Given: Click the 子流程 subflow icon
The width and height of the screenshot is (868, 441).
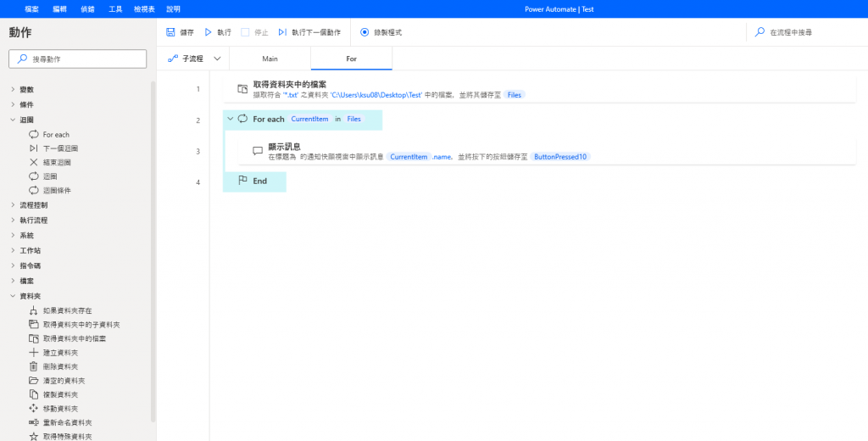Looking at the screenshot, I should (173, 59).
